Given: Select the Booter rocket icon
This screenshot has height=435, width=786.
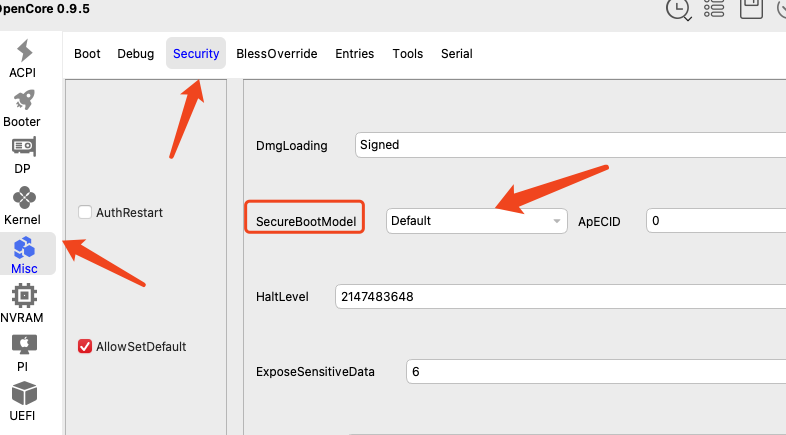Looking at the screenshot, I should click(22, 107).
